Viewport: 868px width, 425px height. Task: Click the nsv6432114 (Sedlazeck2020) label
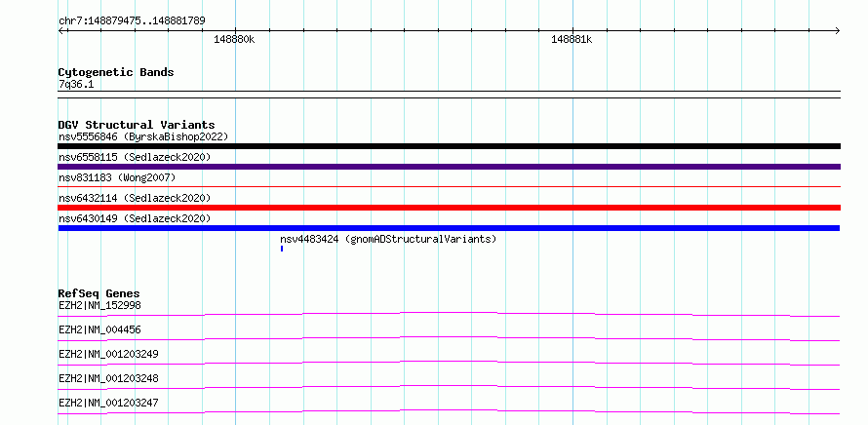pyautogui.click(x=135, y=198)
